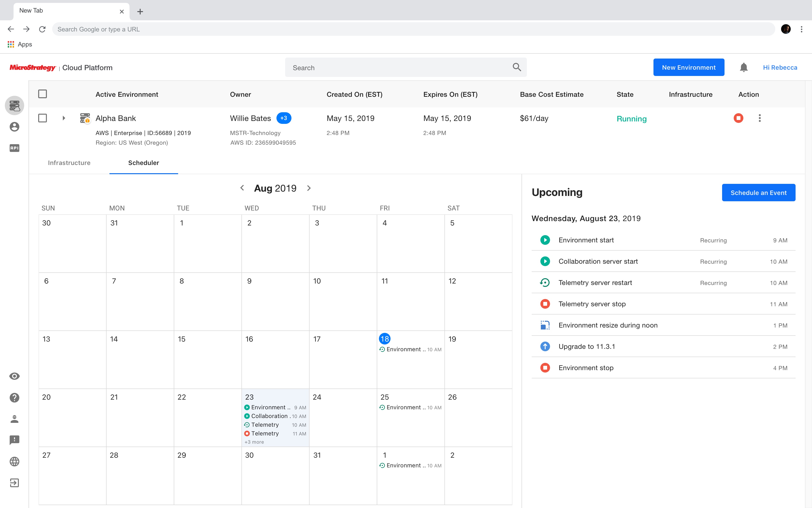
Task: Click the Alpha Bank environment server icon
Action: [x=85, y=118]
